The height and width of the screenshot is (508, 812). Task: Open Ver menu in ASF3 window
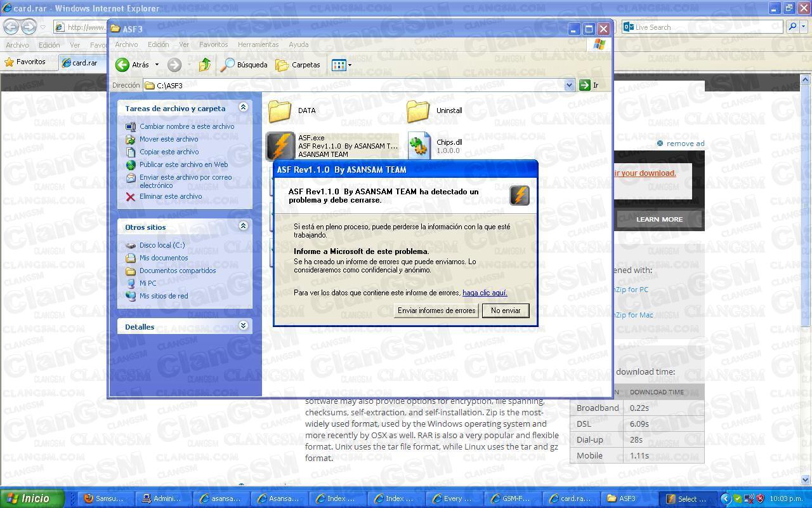tap(184, 44)
